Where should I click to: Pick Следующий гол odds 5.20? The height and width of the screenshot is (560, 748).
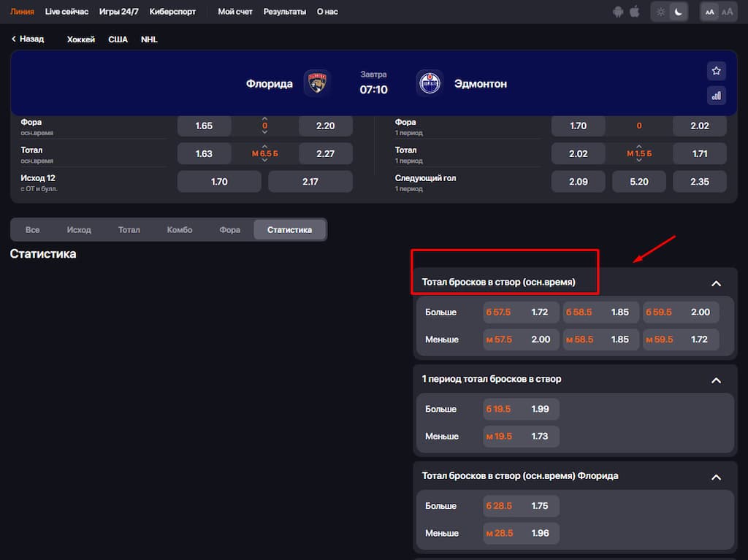click(638, 182)
